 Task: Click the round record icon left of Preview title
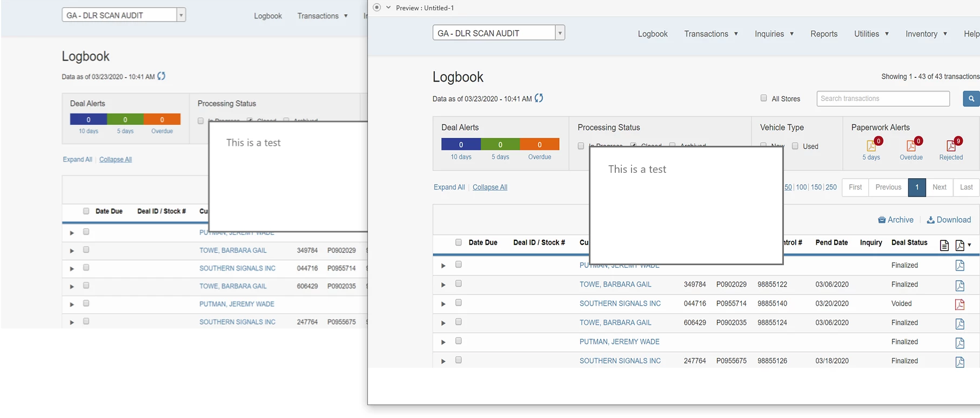[x=377, y=7]
